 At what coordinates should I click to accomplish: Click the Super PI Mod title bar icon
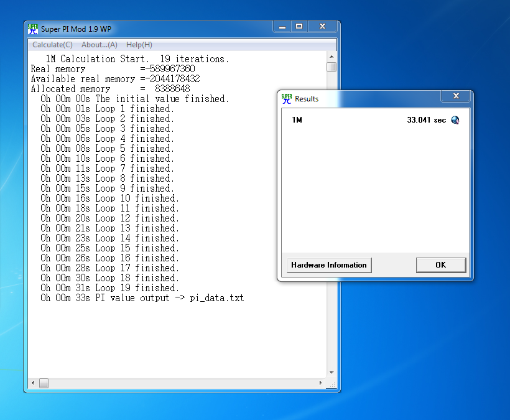pos(33,29)
